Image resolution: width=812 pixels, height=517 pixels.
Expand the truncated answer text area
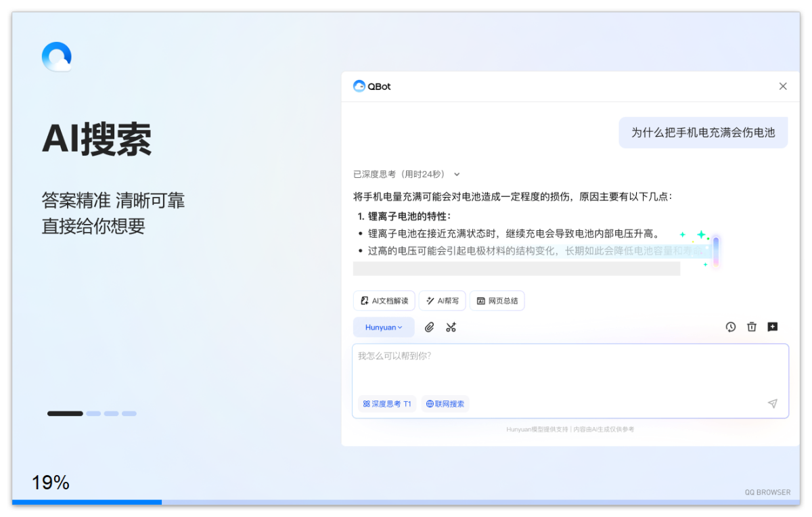(516, 269)
